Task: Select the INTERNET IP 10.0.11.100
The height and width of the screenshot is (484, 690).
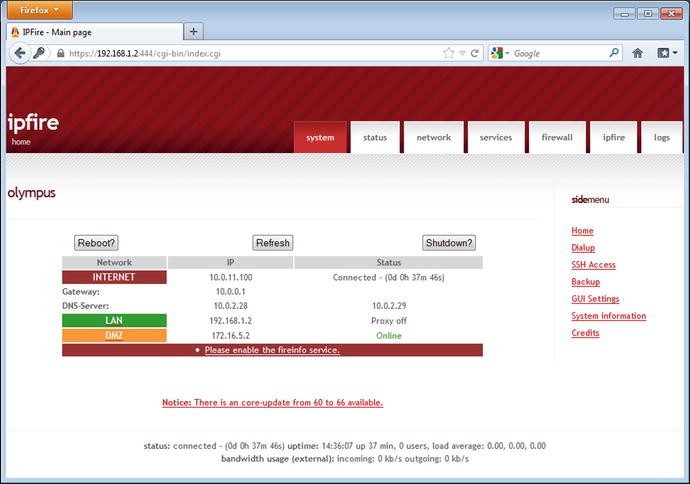Action: click(x=231, y=278)
